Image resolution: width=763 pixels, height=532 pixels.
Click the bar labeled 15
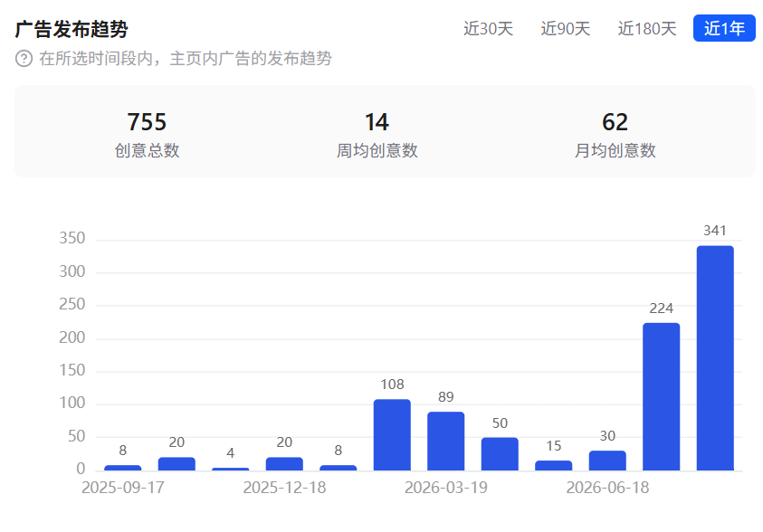coord(553,465)
